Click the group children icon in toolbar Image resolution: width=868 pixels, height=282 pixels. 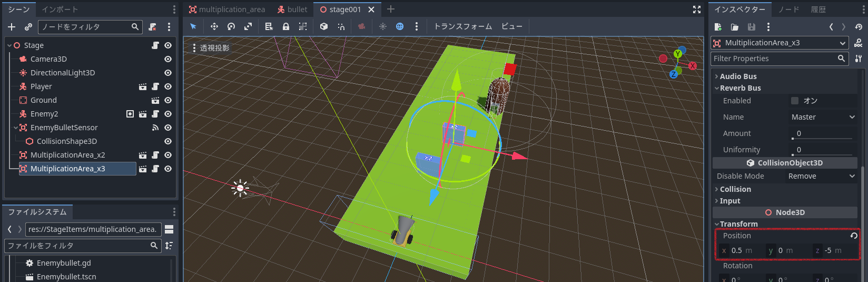(x=303, y=26)
